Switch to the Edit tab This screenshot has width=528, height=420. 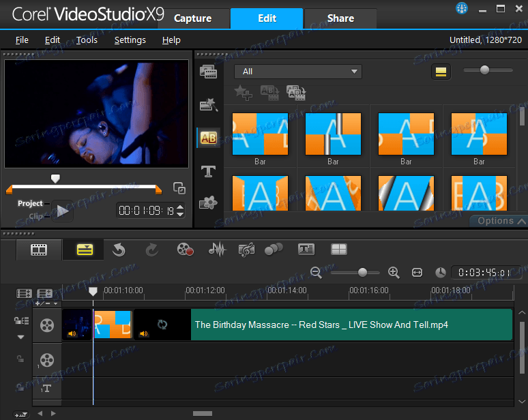click(267, 18)
